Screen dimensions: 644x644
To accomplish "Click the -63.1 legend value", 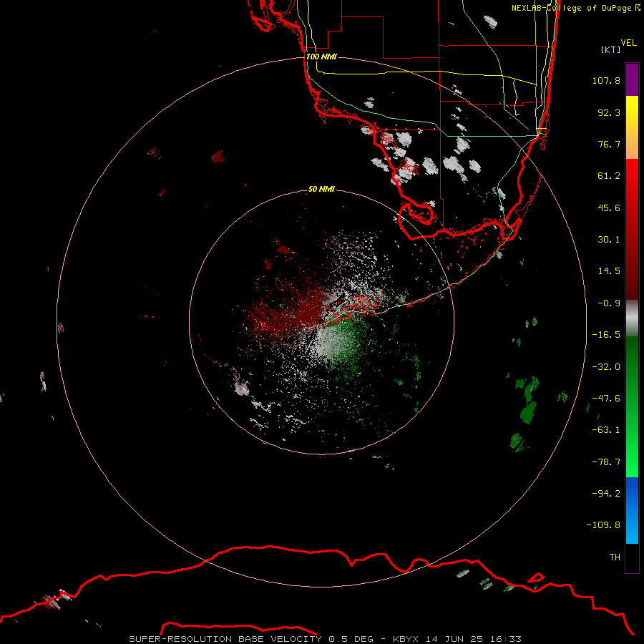I will (606, 430).
